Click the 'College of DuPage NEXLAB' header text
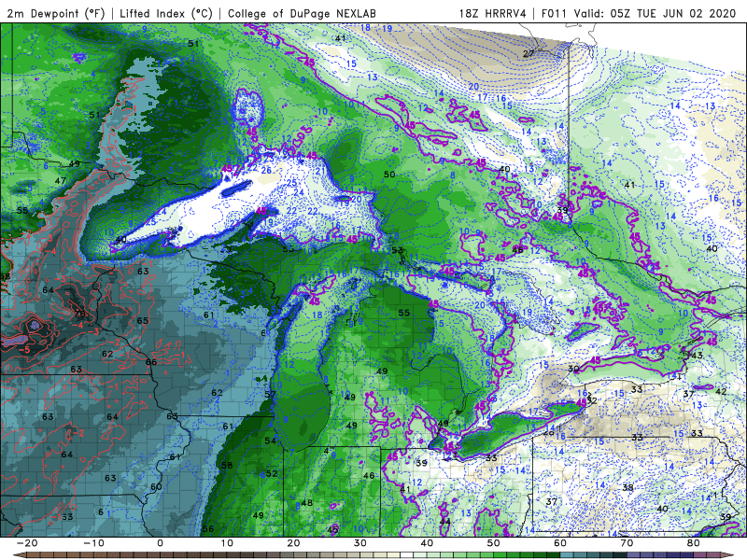This screenshot has height=560, width=747. (x=302, y=14)
